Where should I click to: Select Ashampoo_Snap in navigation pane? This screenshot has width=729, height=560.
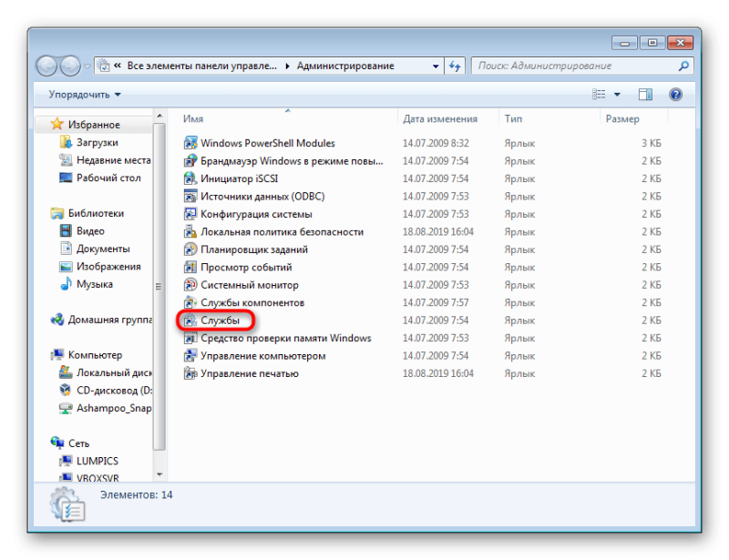pos(114,408)
